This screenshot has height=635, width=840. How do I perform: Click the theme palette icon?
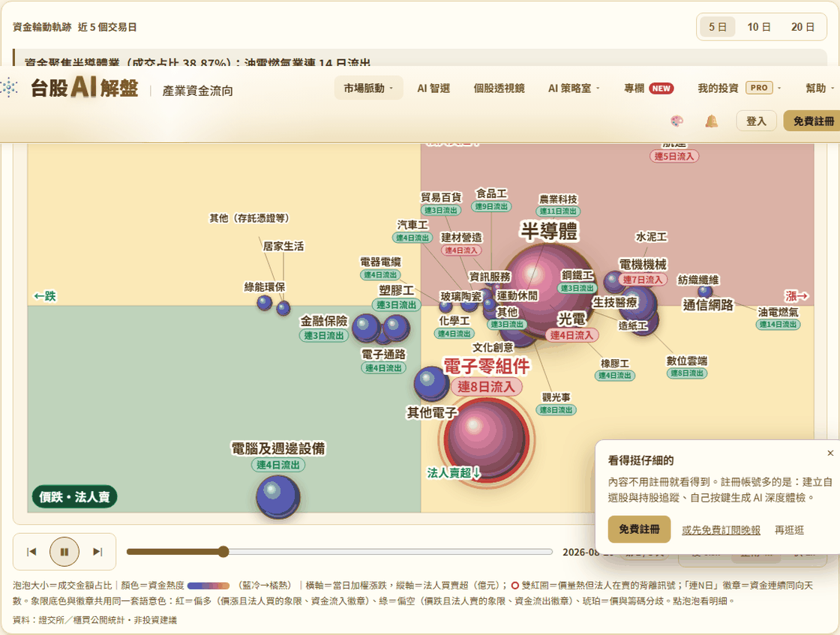click(x=677, y=121)
